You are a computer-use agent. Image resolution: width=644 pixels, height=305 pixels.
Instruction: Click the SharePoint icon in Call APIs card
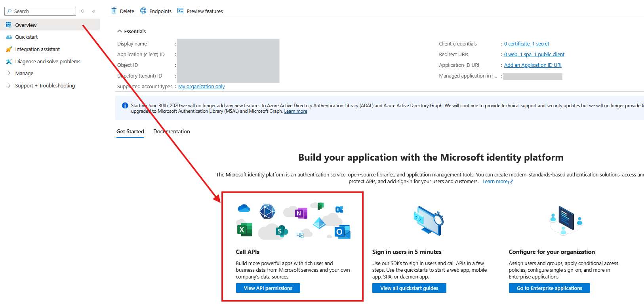tap(282, 231)
